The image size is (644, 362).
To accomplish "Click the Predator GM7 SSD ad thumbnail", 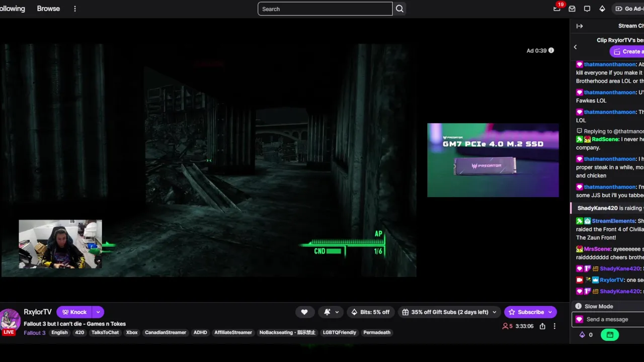I will click(x=493, y=160).
